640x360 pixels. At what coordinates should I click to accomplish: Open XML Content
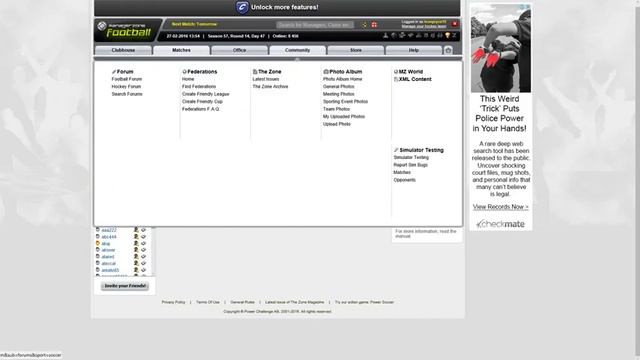(415, 79)
